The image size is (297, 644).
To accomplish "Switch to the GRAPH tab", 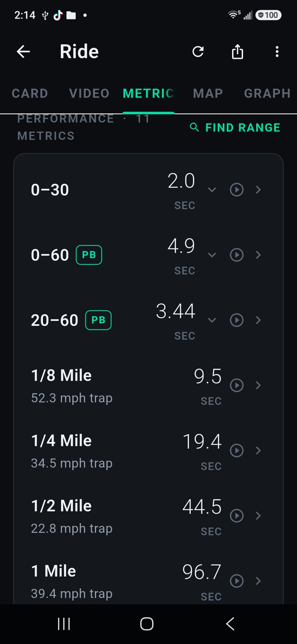I will click(x=267, y=93).
